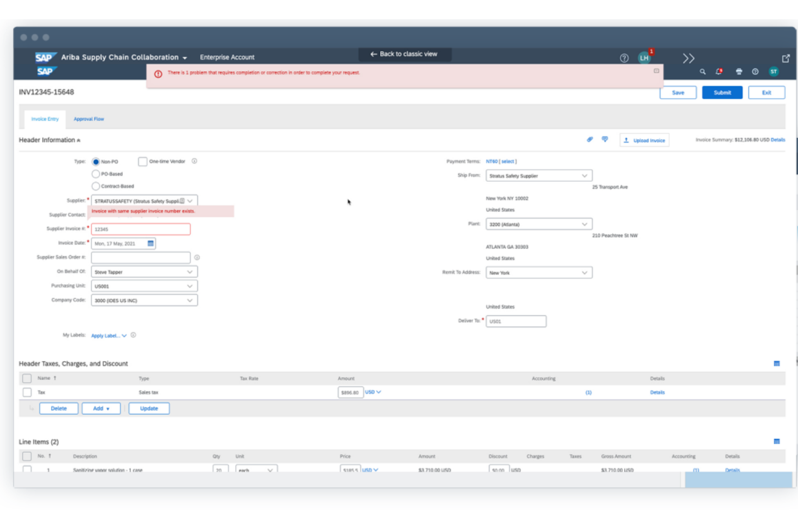
Task: Open the Plant dropdown
Action: (x=539, y=224)
